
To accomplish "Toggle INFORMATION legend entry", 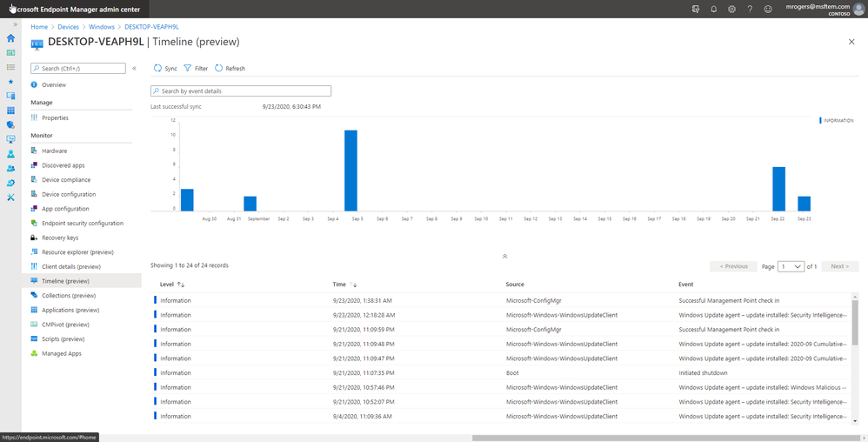I will [x=837, y=120].
